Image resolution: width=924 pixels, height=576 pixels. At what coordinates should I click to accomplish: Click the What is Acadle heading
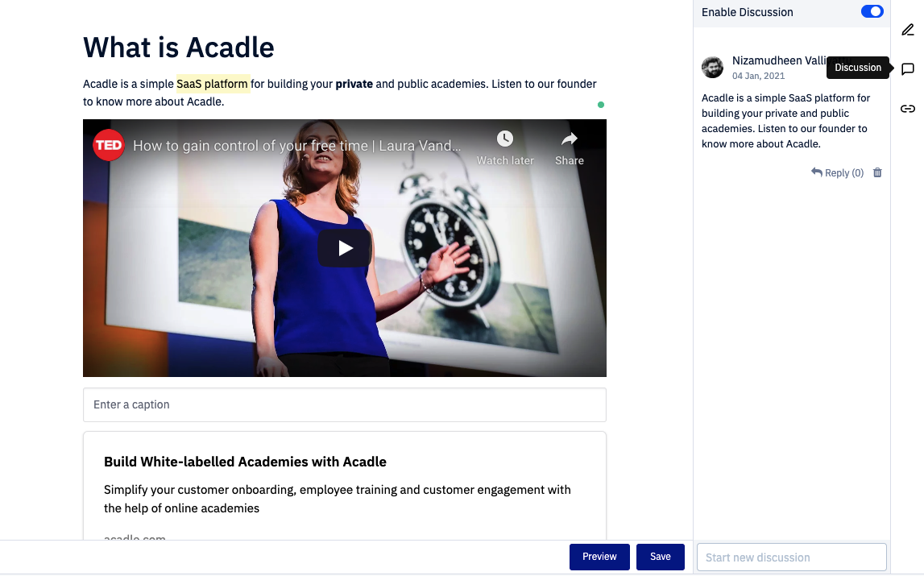pyautogui.click(x=179, y=48)
